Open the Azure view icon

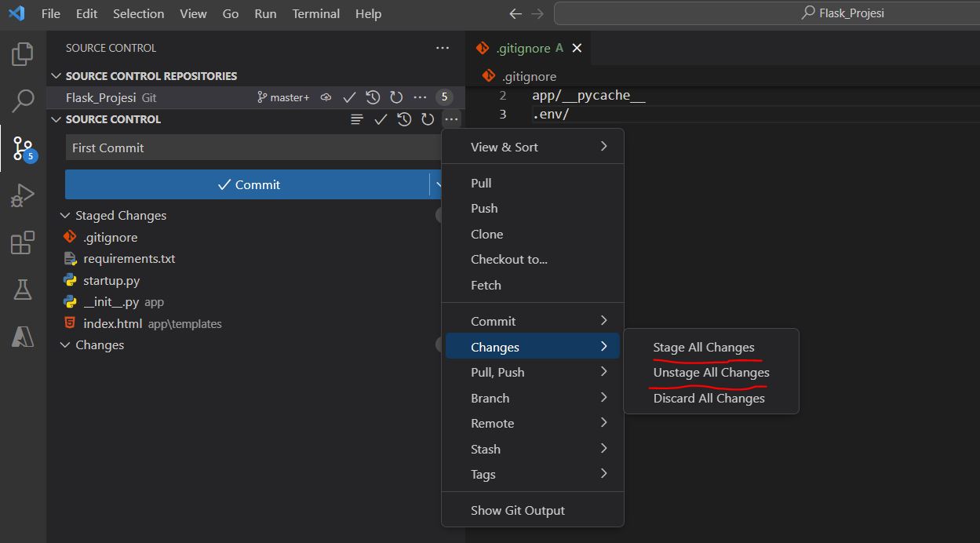click(x=23, y=337)
